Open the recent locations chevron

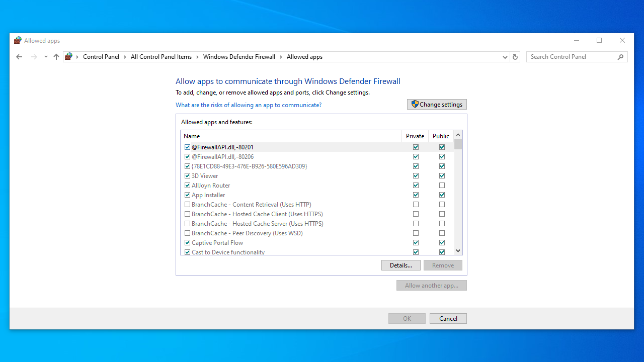(46, 57)
